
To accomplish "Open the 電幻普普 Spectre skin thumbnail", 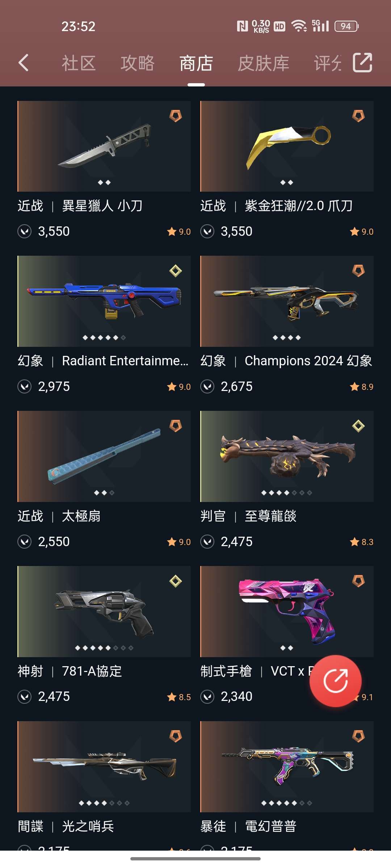I will (x=287, y=767).
